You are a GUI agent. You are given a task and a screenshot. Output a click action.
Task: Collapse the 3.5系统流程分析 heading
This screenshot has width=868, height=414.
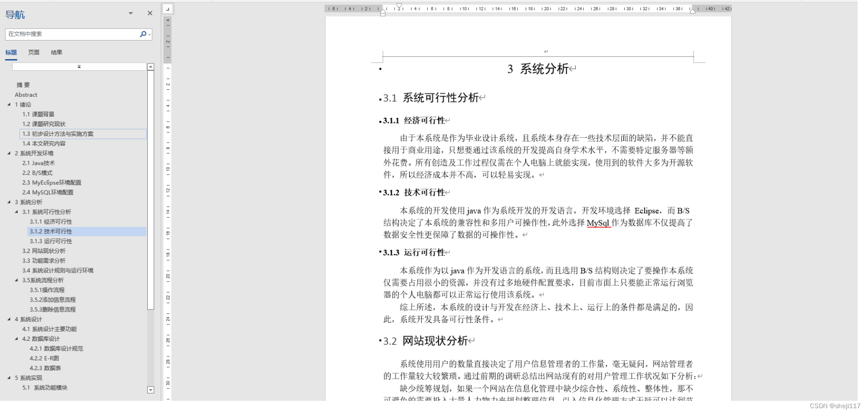pyautogui.click(x=17, y=280)
